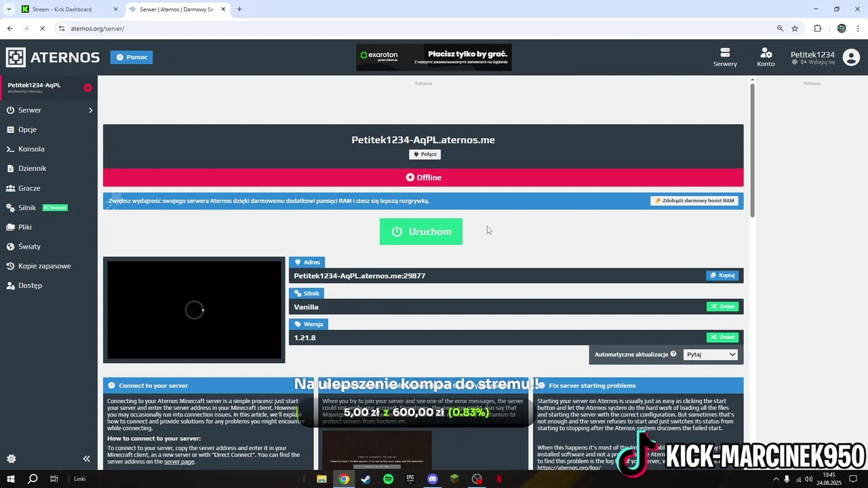The width and height of the screenshot is (868, 488).
Task: Open a new browser tab
Action: point(239,9)
